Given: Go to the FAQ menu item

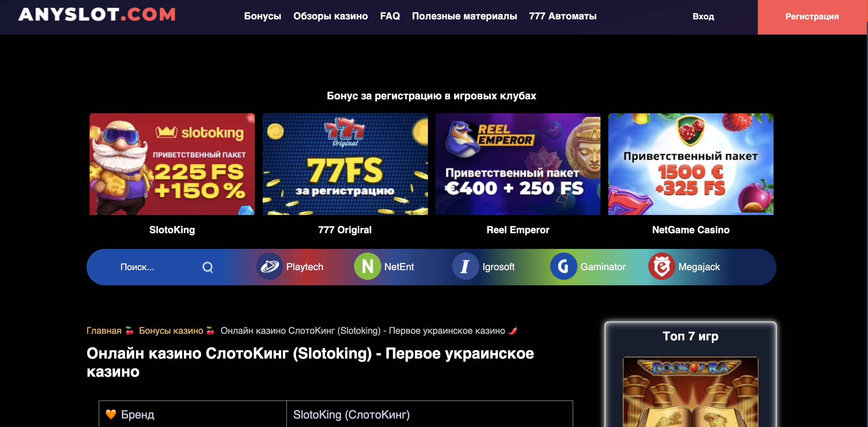Looking at the screenshot, I should point(390,16).
